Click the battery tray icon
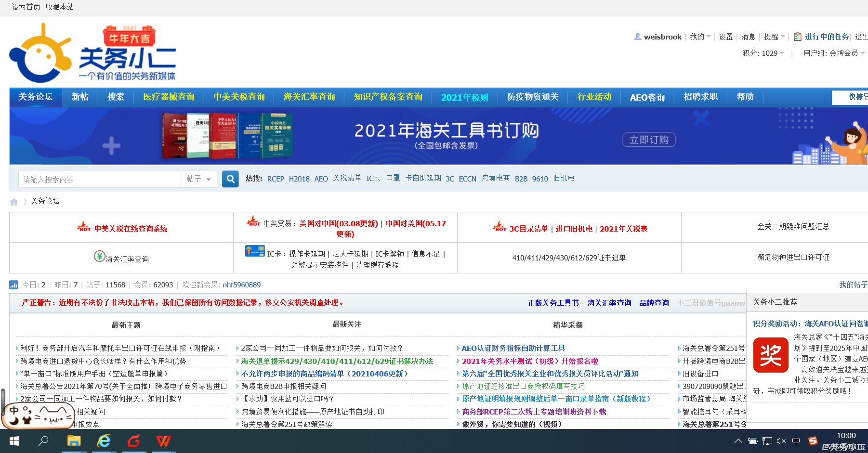Image resolution: width=868 pixels, height=453 pixels. tap(753, 441)
